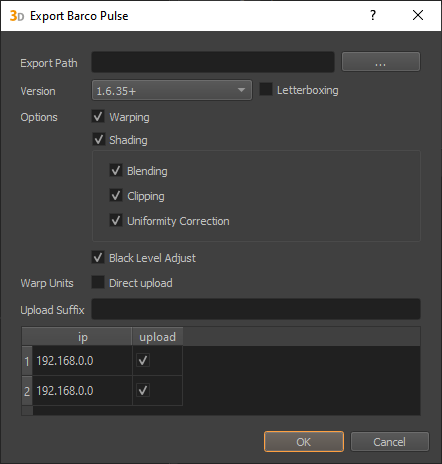This screenshot has height=464, width=442.
Task: Disable the Blending checkbox
Action: click(116, 170)
